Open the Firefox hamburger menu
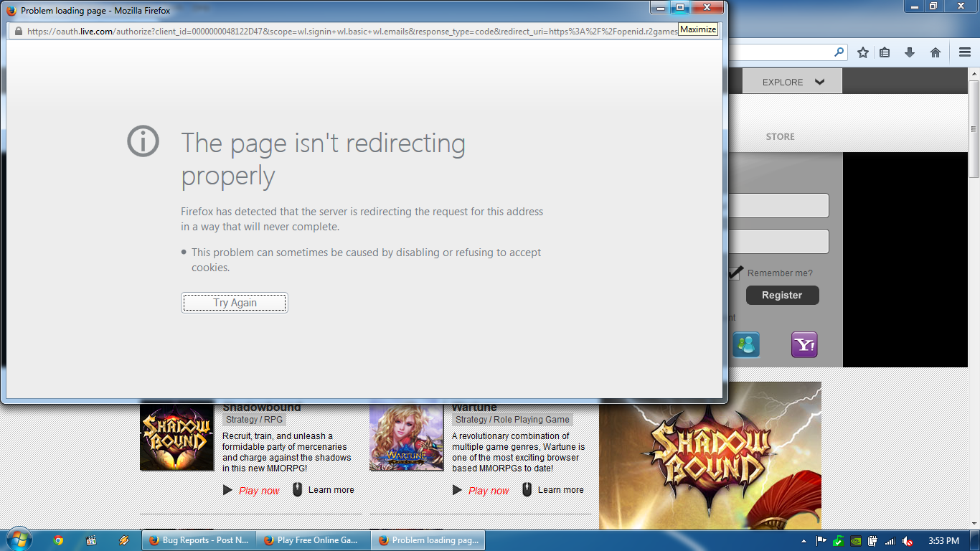Viewport: 980px width, 551px height. (965, 52)
